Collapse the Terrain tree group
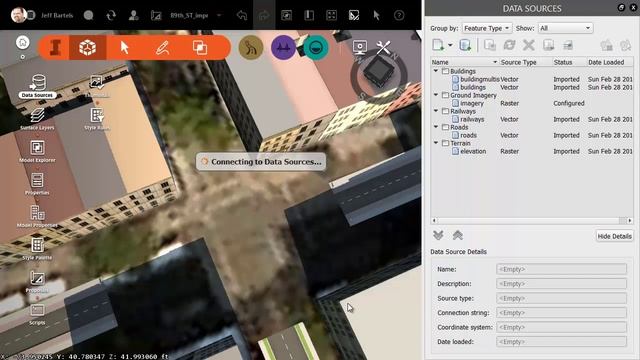Screen dimensions: 640x360 (x=436, y=143)
